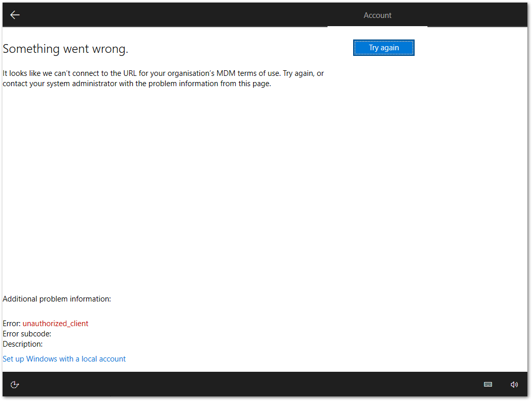Click the 'Error subcode:' label
This screenshot has height=401, width=532.
(27, 334)
